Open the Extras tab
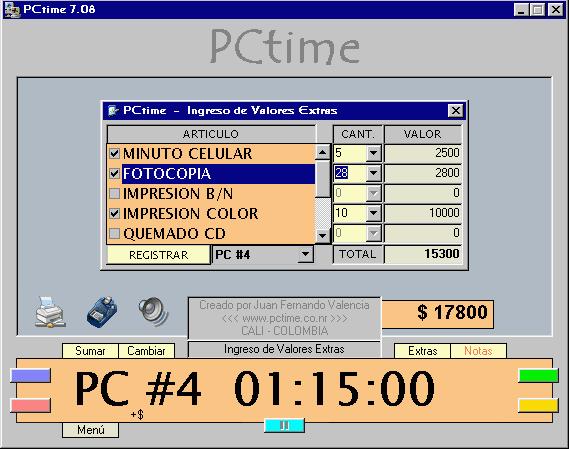Screen dimensions: 569x449 pos(422,351)
